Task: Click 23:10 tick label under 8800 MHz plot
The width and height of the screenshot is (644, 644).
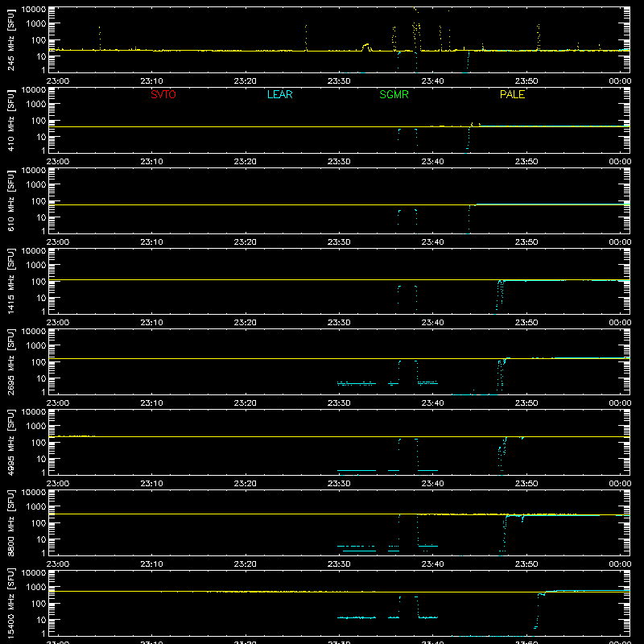Action: click(151, 564)
